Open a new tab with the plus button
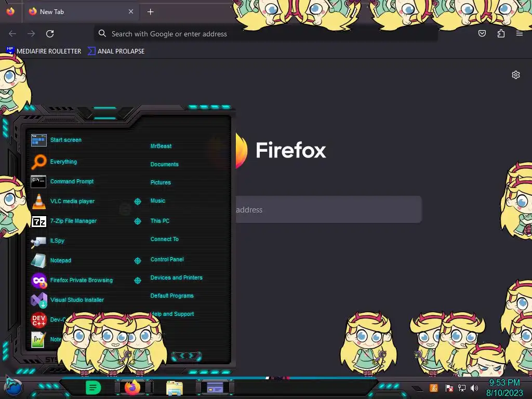Image resolution: width=532 pixels, height=399 pixels. pyautogui.click(x=150, y=12)
